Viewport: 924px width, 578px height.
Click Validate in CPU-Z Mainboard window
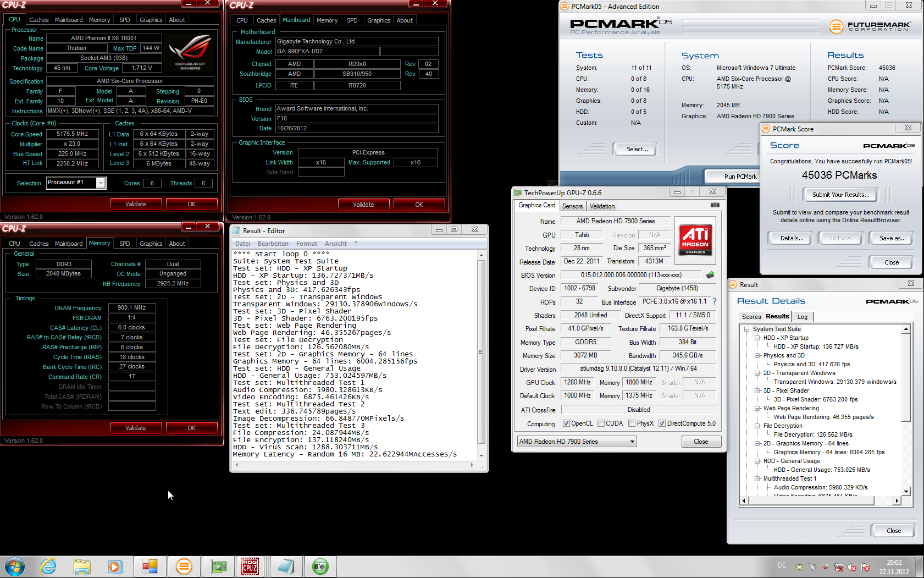[363, 205]
